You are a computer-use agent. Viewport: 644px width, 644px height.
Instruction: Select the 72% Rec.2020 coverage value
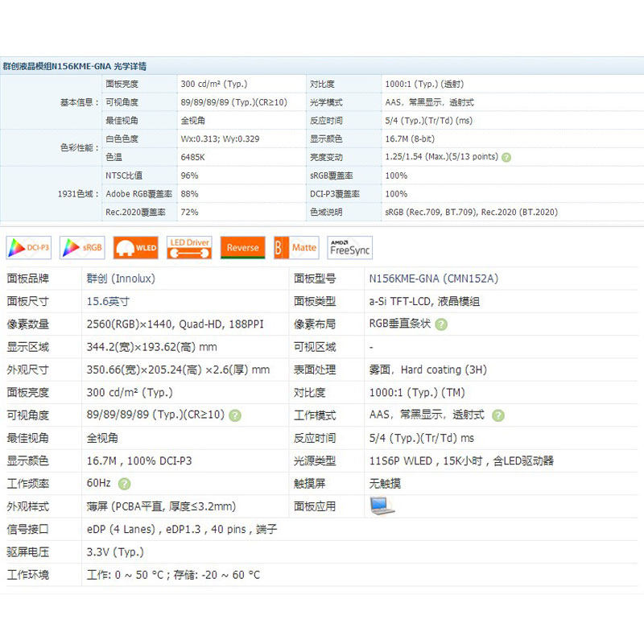click(x=189, y=212)
